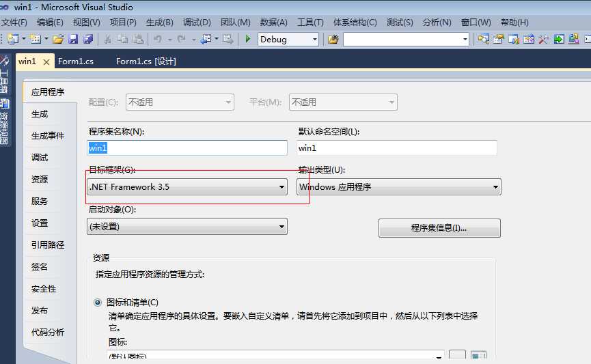Image resolution: width=591 pixels, height=364 pixels.
Task: Click the Copy icon in the toolbar
Action: 122,39
